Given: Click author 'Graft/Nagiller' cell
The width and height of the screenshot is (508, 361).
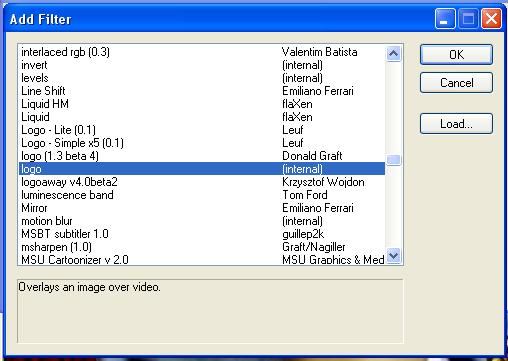Looking at the screenshot, I should [x=314, y=247].
